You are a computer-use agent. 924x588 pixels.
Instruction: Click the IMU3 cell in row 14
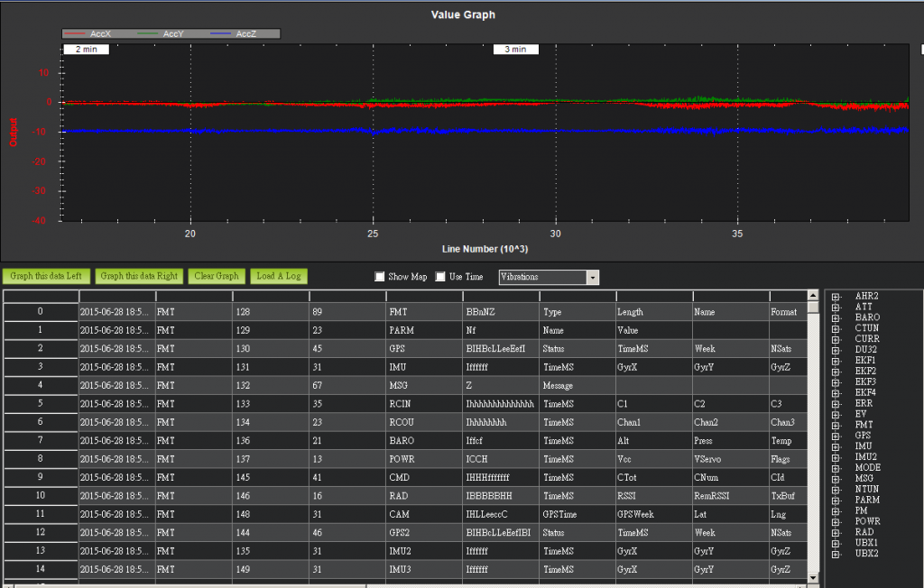[424, 570]
